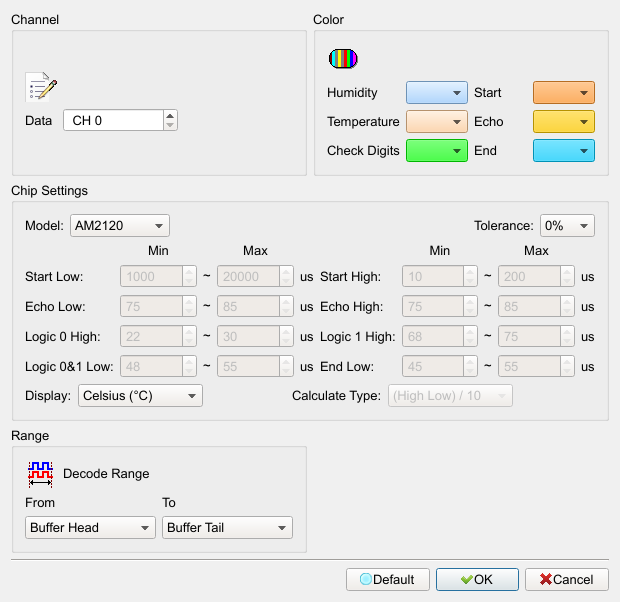Click the Echo Low max field 85
This screenshot has width=620, height=602.
tap(248, 306)
